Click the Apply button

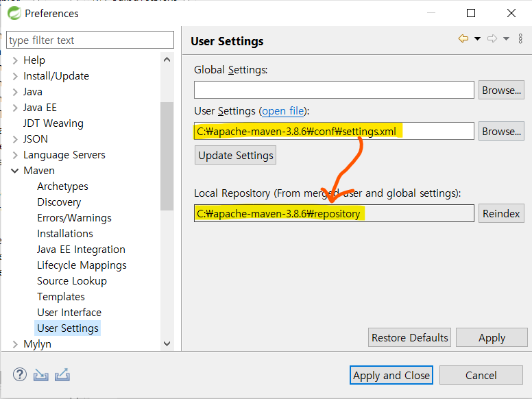click(x=492, y=337)
